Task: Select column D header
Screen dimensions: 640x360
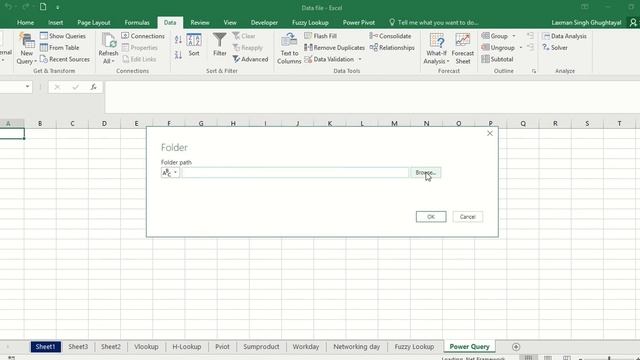Action: point(104,123)
